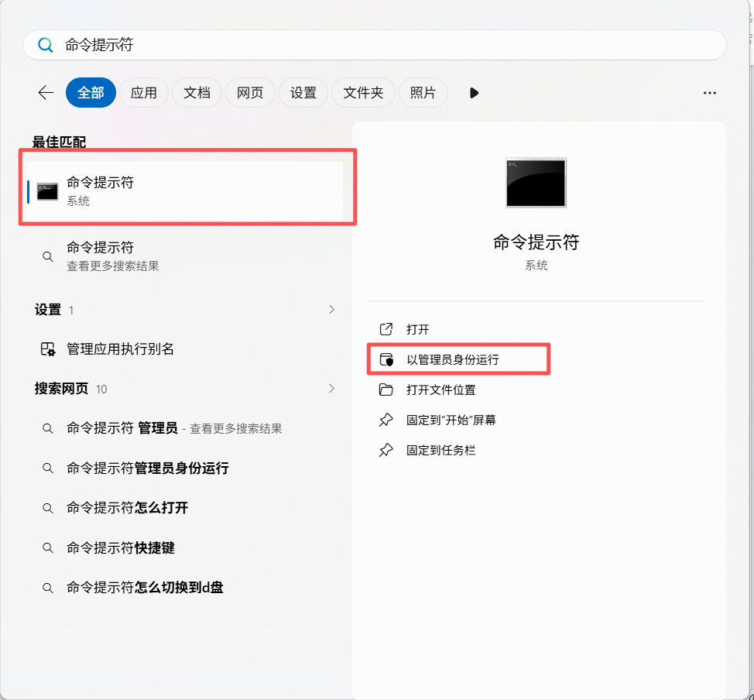Switch to the 文档 filter tab

click(x=197, y=93)
